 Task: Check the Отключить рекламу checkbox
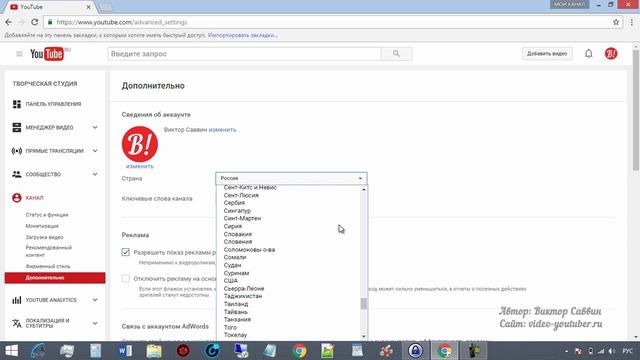126,278
